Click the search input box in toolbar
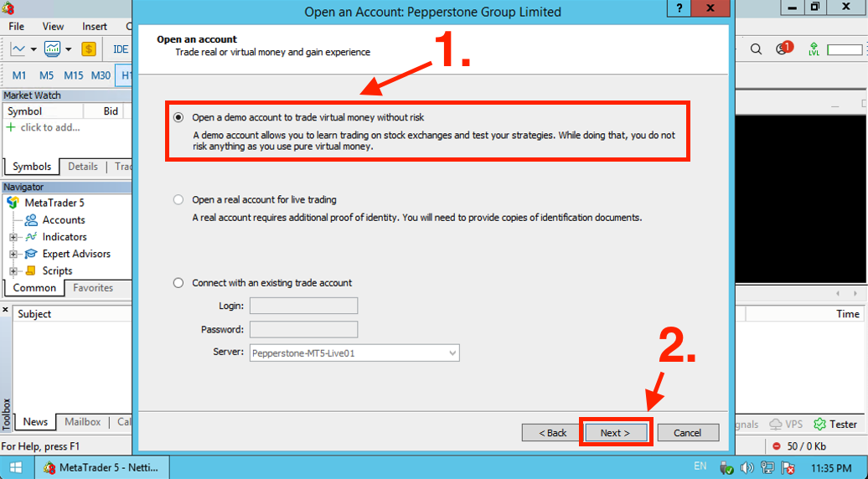The width and height of the screenshot is (868, 479). click(x=845, y=49)
